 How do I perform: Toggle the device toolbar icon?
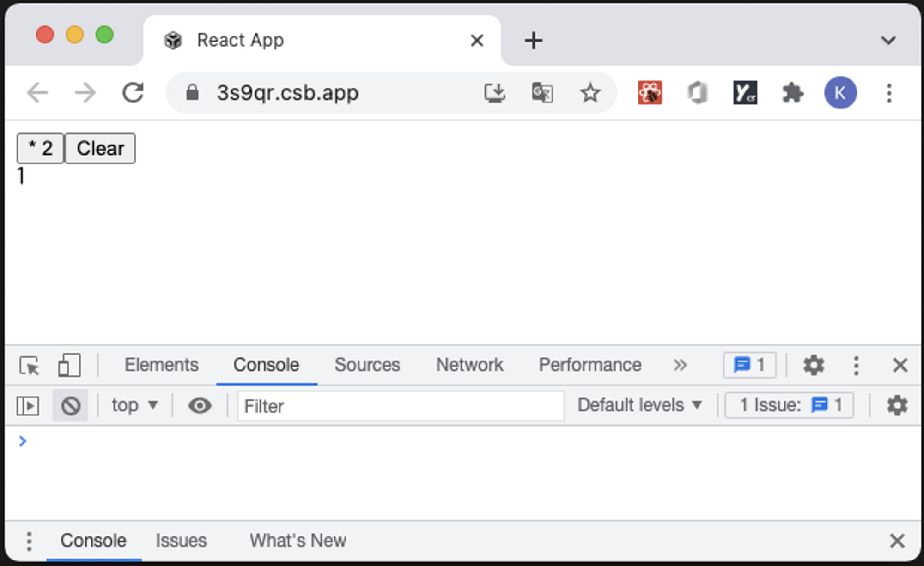click(x=69, y=366)
